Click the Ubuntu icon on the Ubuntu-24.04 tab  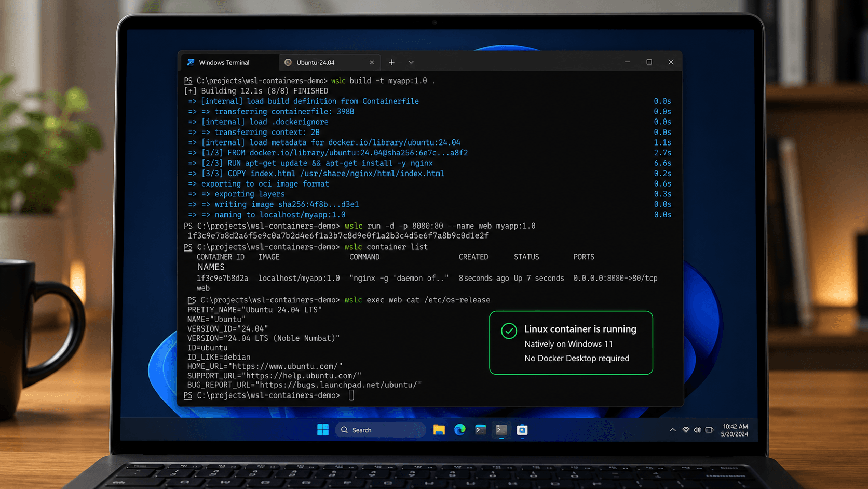288,62
